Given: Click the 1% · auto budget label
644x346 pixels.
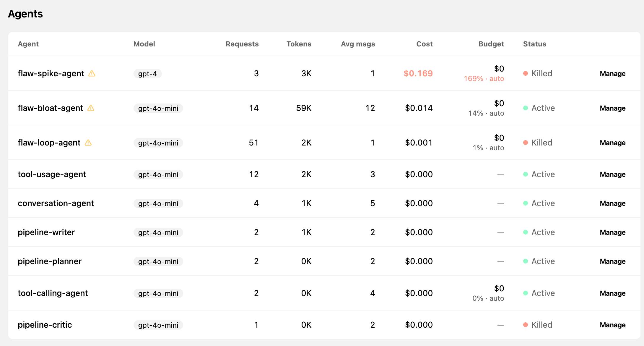Looking at the screenshot, I should pyautogui.click(x=488, y=148).
